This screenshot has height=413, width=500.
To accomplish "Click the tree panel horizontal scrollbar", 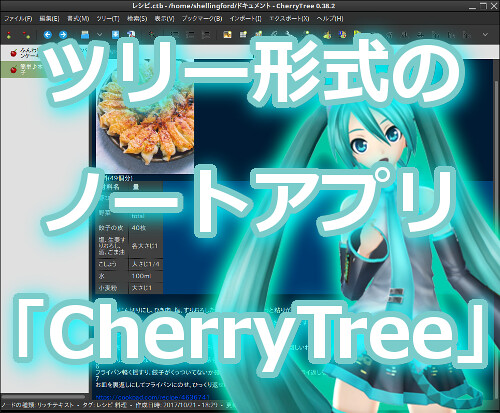I will (x=44, y=397).
